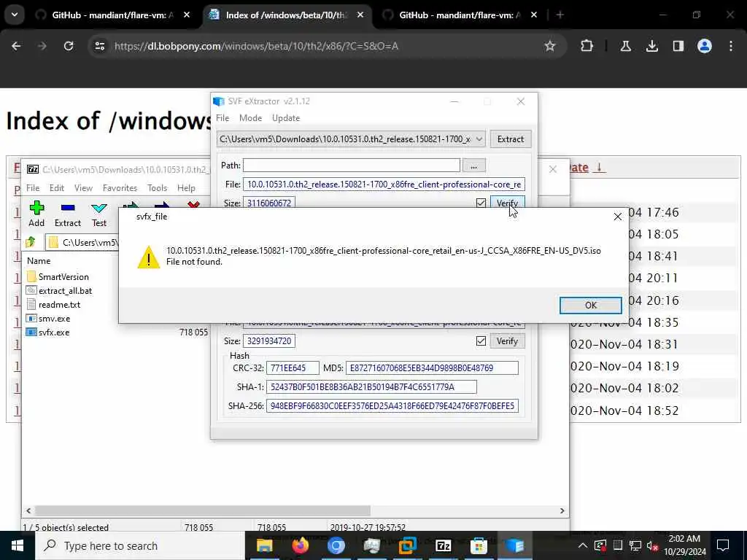
Task: Open the browser downloads icon
Action: click(x=651, y=46)
